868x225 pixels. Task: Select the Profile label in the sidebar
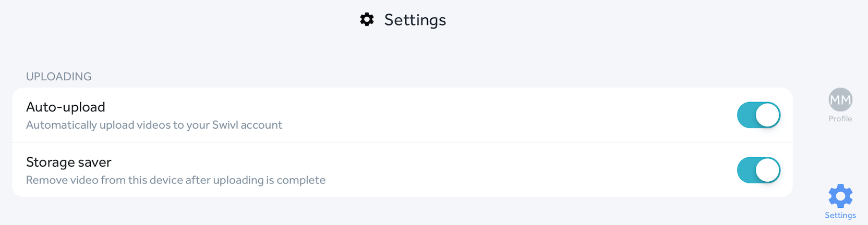click(840, 119)
